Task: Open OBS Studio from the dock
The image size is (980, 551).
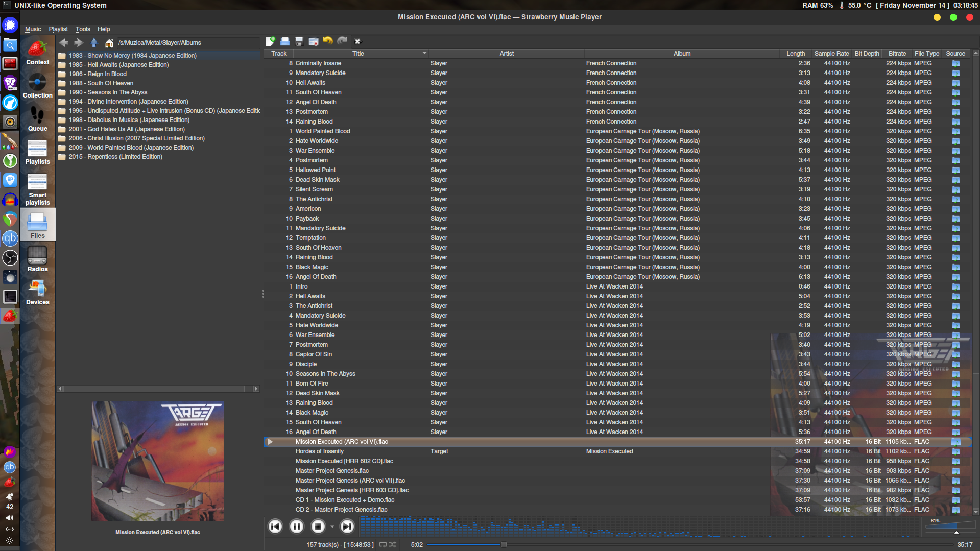Action: [10, 258]
